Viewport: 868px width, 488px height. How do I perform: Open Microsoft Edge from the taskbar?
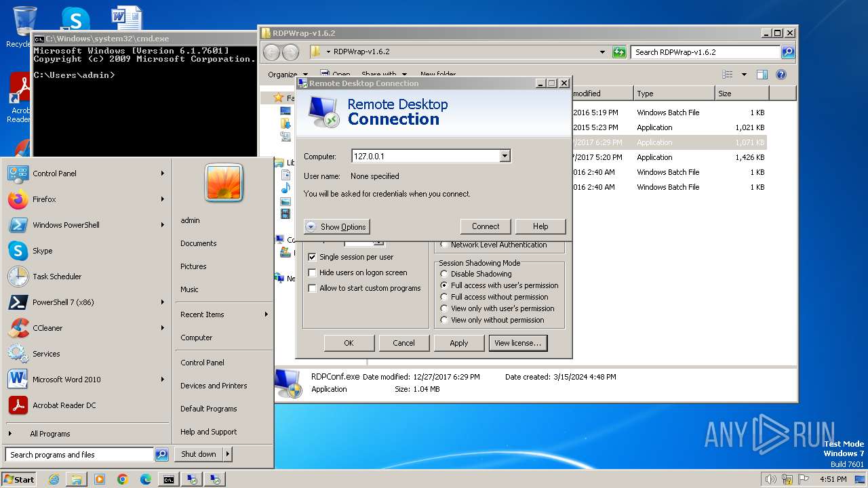click(146, 479)
